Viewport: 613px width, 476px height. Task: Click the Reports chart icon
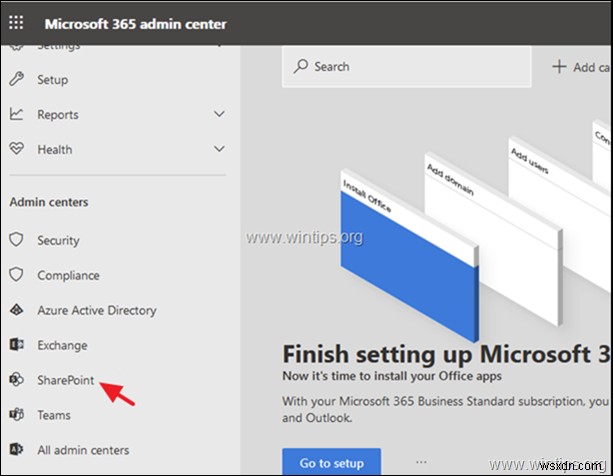(x=16, y=114)
